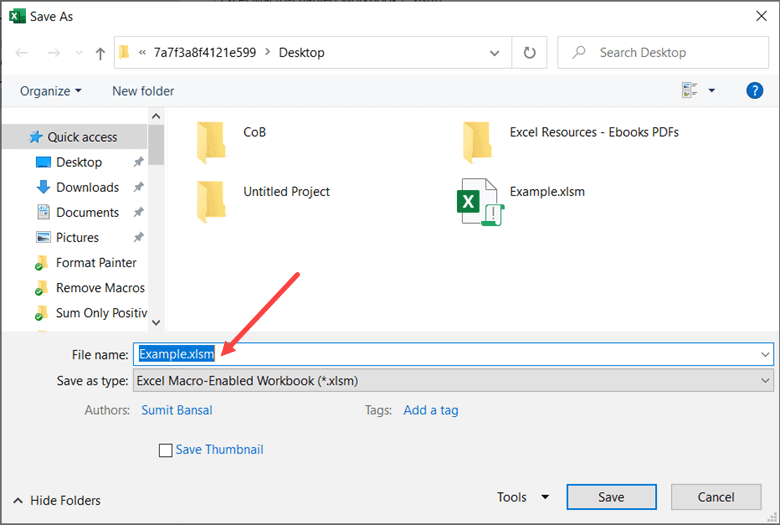Click the pin icon next to Documents
The image size is (780, 525).
[x=138, y=212]
